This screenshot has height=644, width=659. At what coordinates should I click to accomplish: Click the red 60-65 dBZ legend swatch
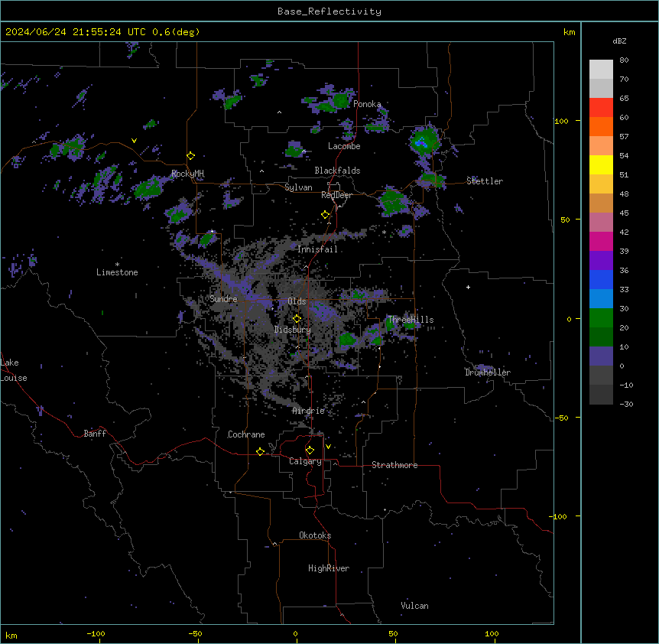[x=601, y=108]
